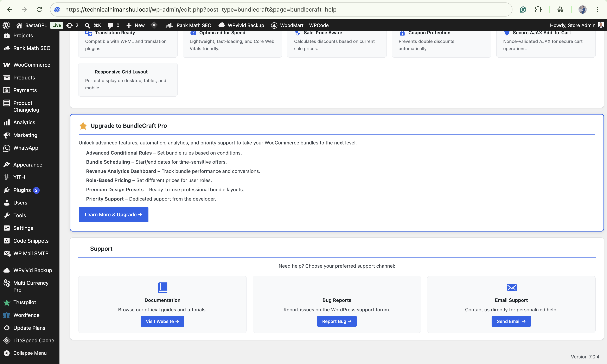Screen dimensions: 607x364
Task: Open the browser profile avatar
Action: pyautogui.click(x=582, y=9)
